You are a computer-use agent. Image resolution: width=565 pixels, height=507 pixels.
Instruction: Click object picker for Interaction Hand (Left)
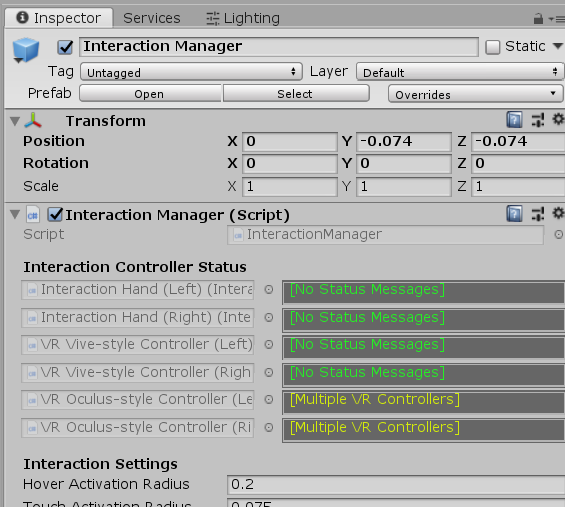coord(269,289)
